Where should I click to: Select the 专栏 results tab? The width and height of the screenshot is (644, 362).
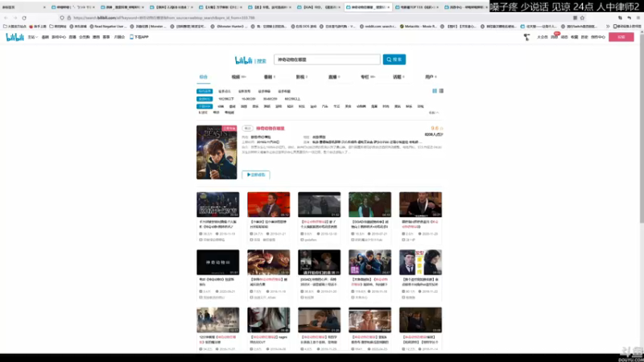click(x=367, y=76)
